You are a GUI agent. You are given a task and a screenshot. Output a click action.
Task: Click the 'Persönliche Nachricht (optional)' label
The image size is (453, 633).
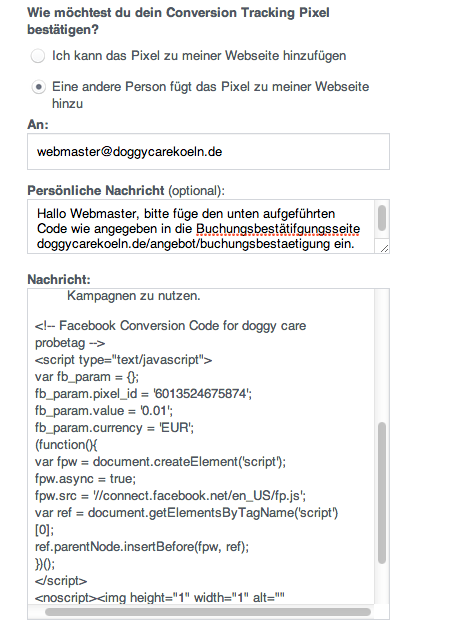click(x=126, y=190)
